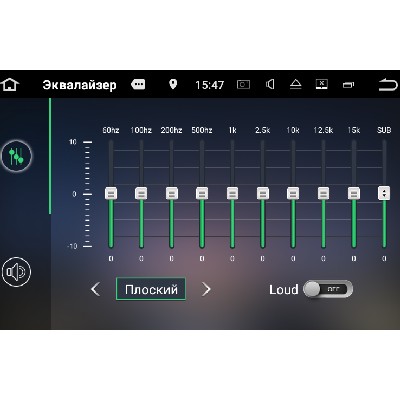
Task: Click the SUB subwoofer slider handle
Action: pyautogui.click(x=384, y=193)
